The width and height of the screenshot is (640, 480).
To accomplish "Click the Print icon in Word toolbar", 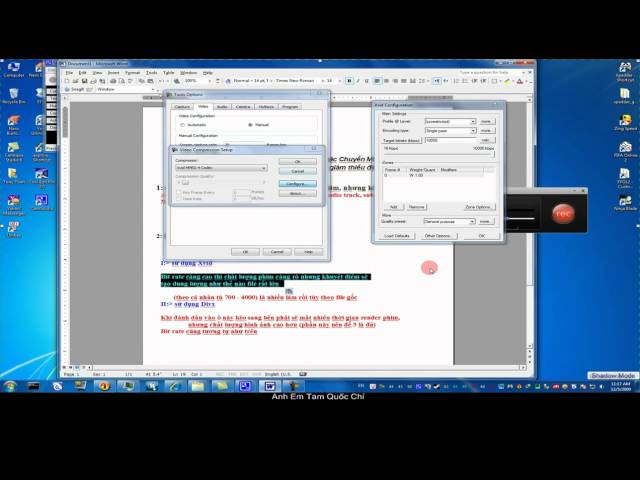I will (113, 81).
